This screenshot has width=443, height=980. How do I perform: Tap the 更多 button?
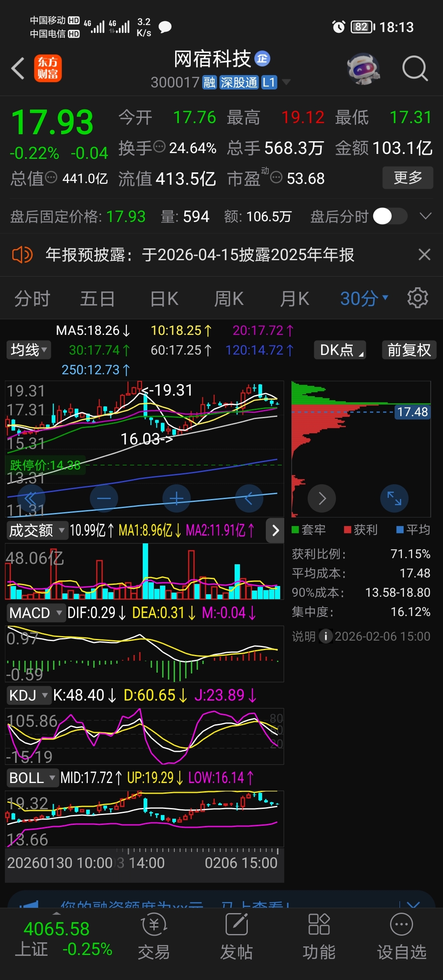point(408,177)
